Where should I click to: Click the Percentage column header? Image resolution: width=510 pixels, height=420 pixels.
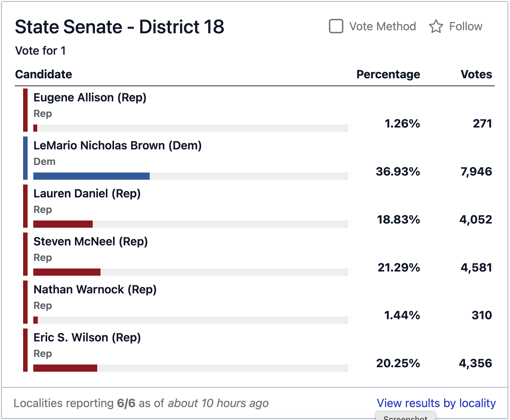pos(388,74)
